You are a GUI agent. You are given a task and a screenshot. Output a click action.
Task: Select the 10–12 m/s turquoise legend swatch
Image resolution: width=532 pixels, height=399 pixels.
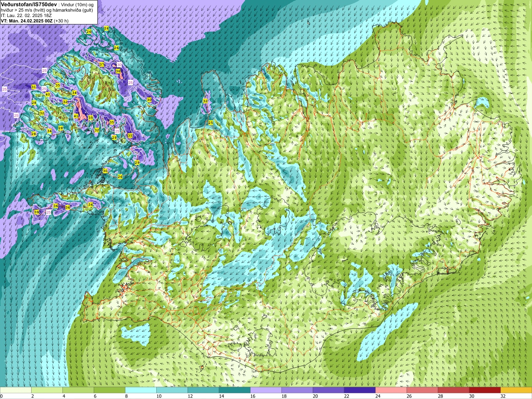point(172,390)
